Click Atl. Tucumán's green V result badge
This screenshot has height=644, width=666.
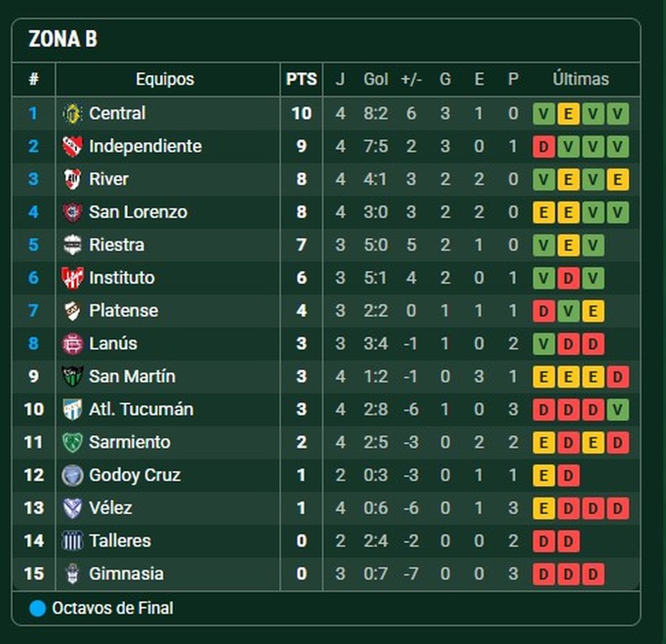[617, 410]
